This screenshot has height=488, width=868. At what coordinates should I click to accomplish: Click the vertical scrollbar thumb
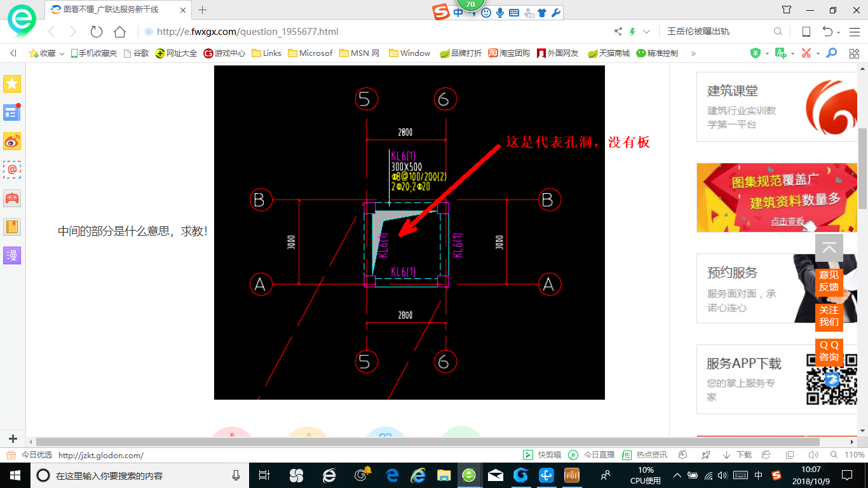(x=862, y=168)
